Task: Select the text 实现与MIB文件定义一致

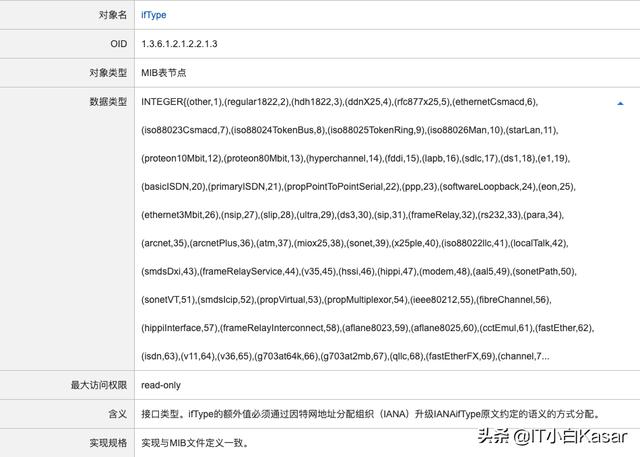Action: pos(194,443)
